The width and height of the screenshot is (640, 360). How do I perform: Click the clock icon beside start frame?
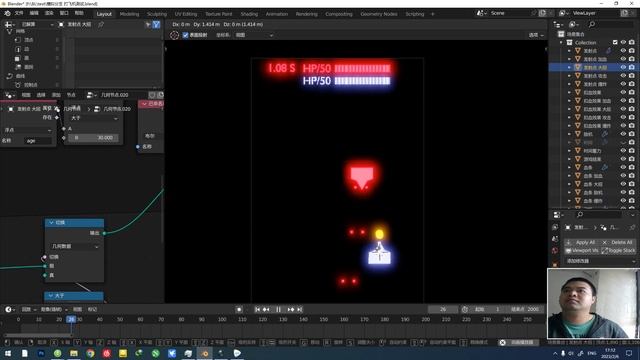click(464, 309)
